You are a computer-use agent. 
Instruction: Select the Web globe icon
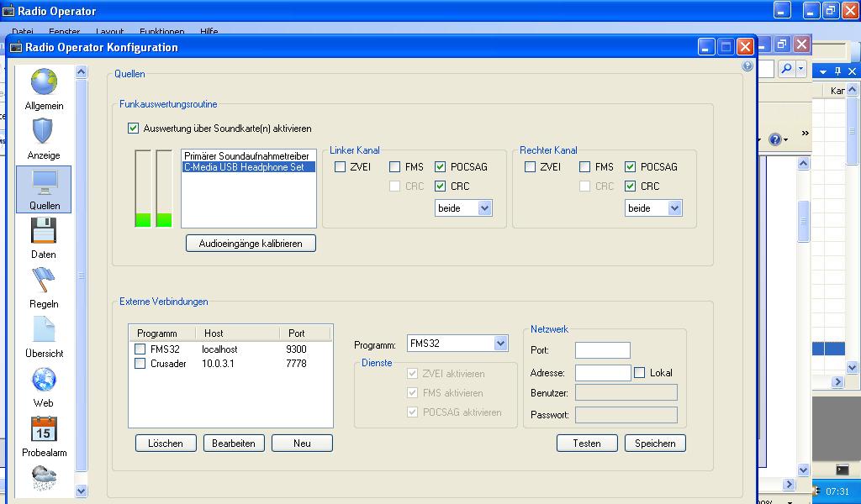(x=44, y=386)
